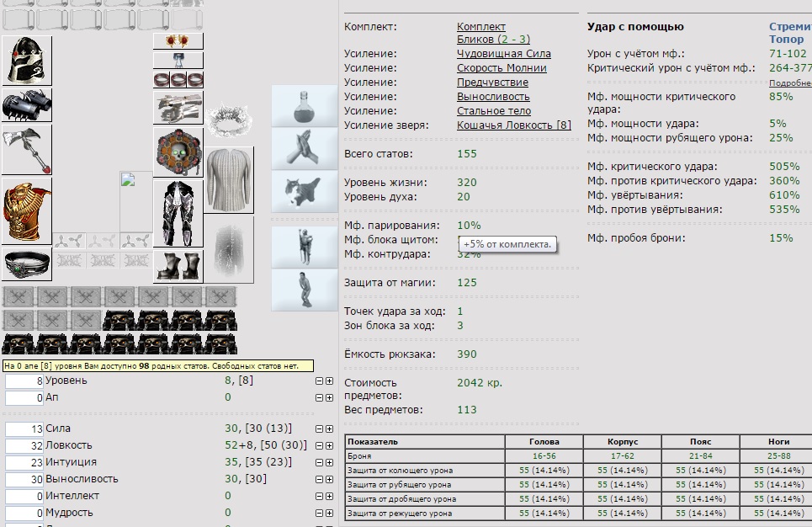
Task: Open the skull shield item
Action: click(178, 152)
